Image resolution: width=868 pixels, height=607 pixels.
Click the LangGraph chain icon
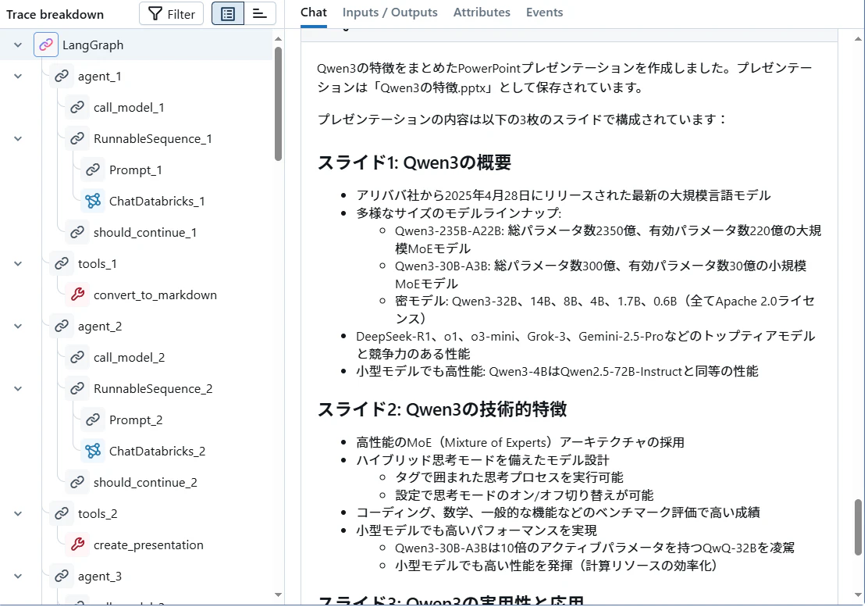coord(46,45)
